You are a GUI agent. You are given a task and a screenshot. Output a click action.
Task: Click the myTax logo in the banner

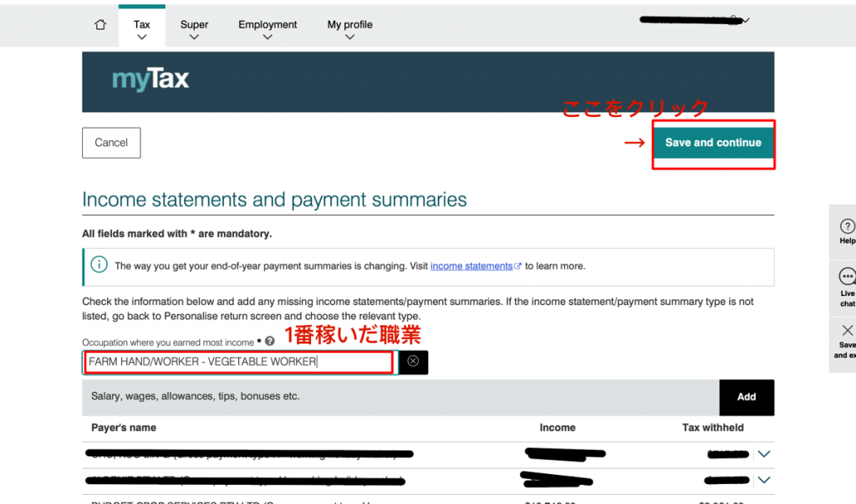coord(150,80)
